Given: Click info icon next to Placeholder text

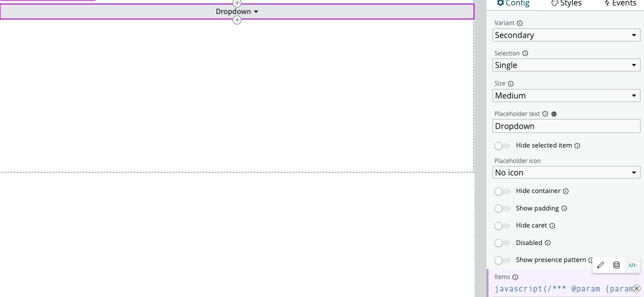Looking at the screenshot, I should coord(545,114).
